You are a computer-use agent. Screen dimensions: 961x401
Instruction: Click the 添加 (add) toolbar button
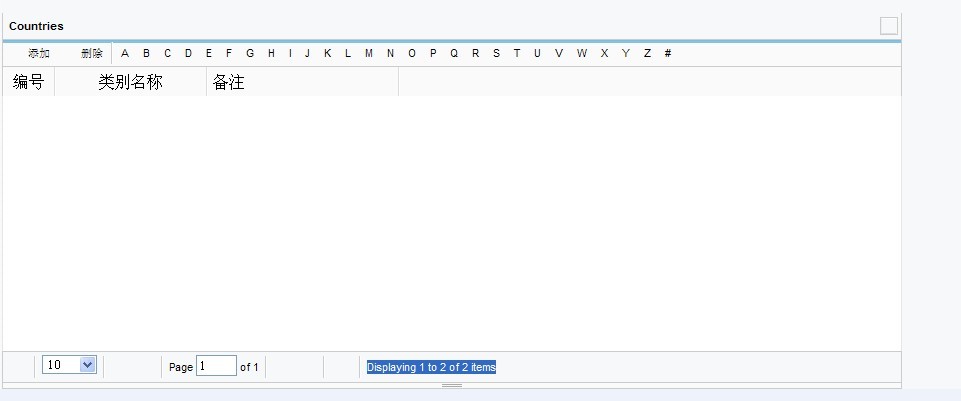coord(39,53)
